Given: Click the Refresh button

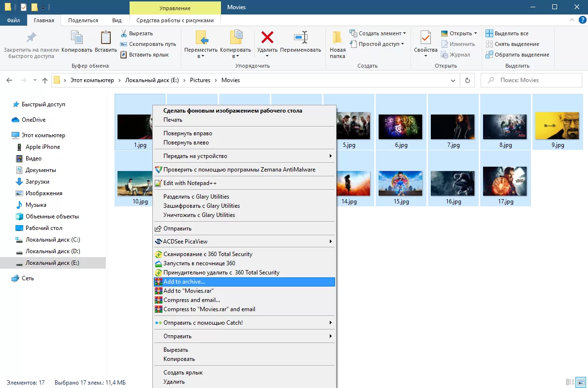Looking at the screenshot, I should click(467, 80).
